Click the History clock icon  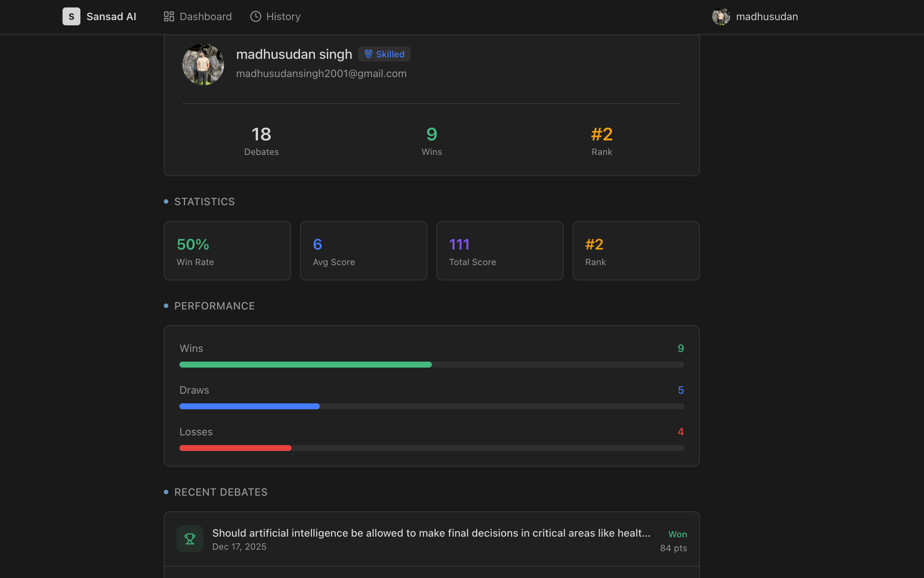pyautogui.click(x=255, y=16)
